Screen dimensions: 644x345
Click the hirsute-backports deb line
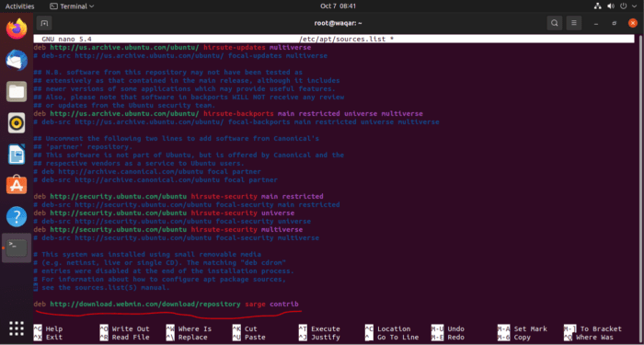228,114
